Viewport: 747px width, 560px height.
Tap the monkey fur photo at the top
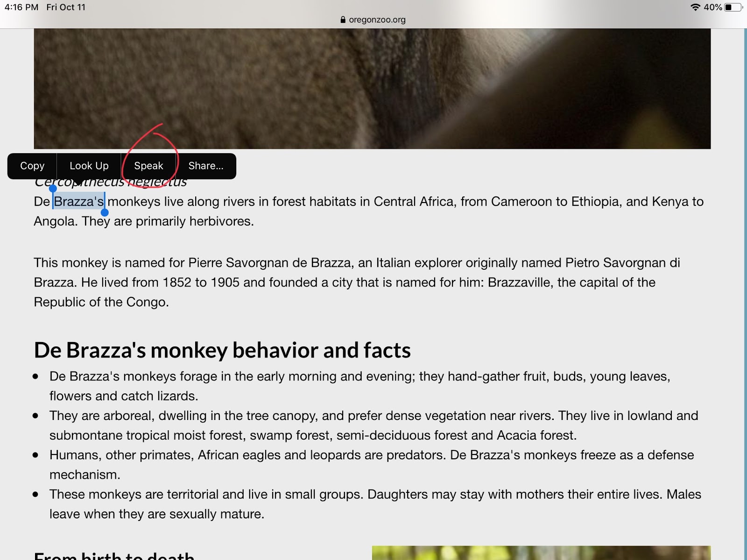(372, 89)
